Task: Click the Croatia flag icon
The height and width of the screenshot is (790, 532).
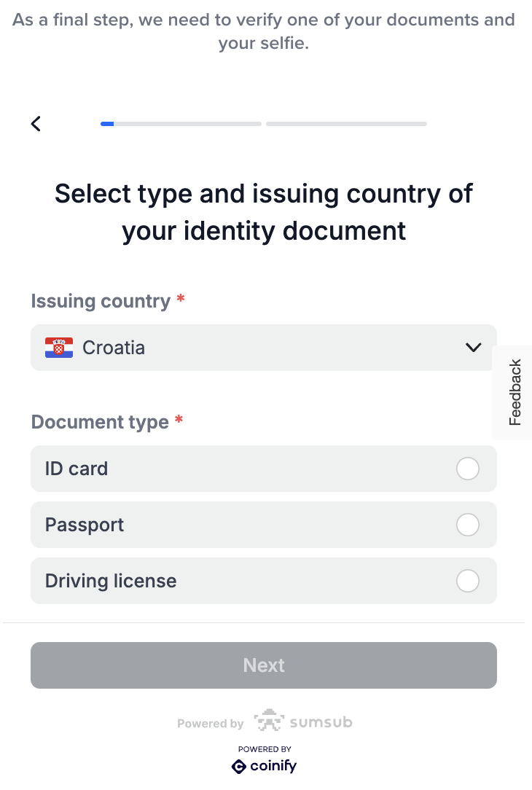Action: 59,348
